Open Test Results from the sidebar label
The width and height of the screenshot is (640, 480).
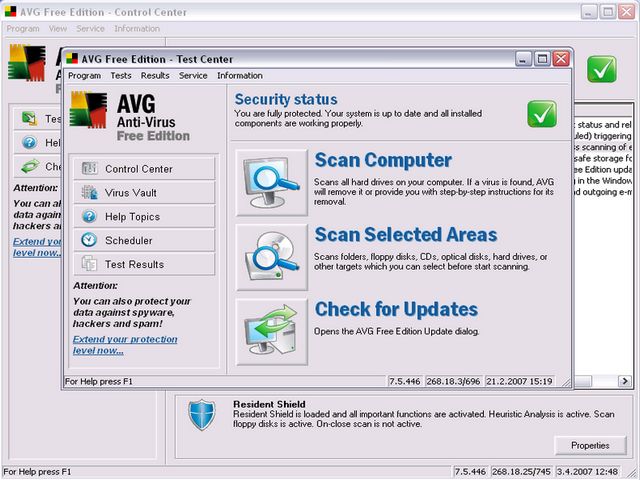[x=134, y=264]
